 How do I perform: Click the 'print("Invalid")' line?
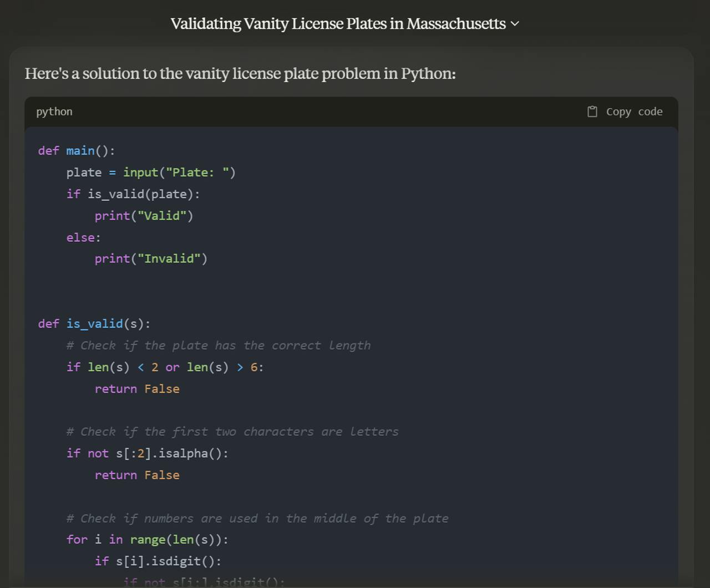151,258
